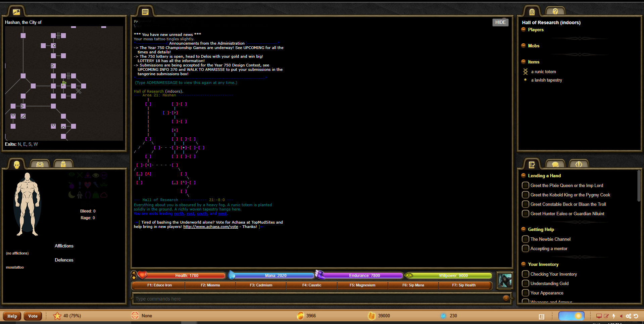This screenshot has height=324, width=644.
Task: Check Greet Hunter Ealeo task
Action: coord(526,214)
